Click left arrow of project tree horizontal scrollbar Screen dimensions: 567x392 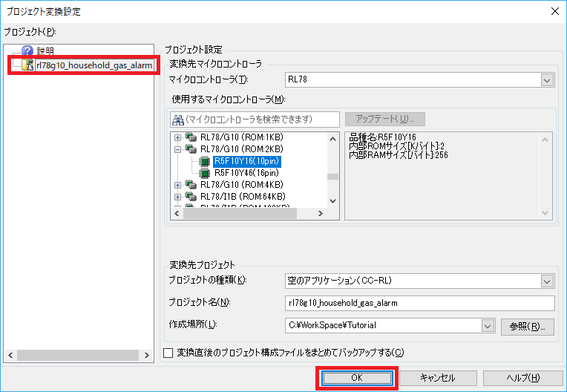point(10,355)
